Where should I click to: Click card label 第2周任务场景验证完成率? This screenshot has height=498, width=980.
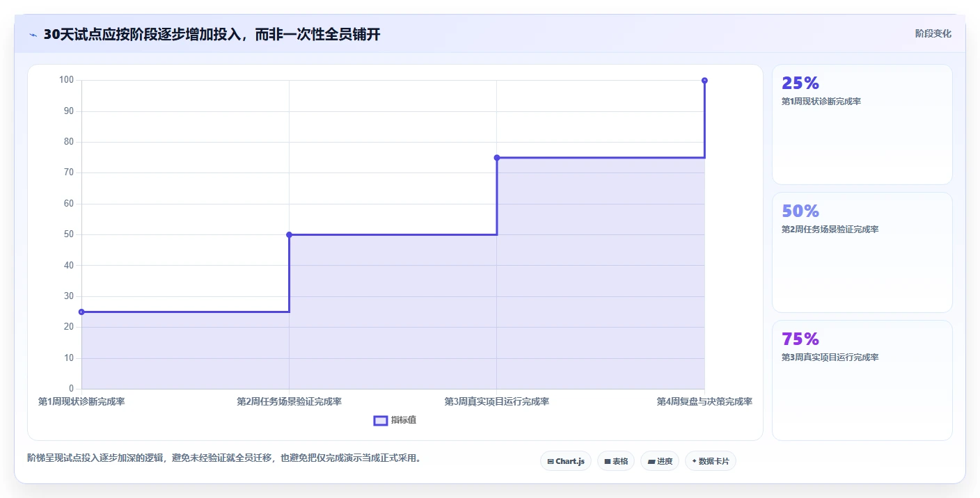point(830,230)
